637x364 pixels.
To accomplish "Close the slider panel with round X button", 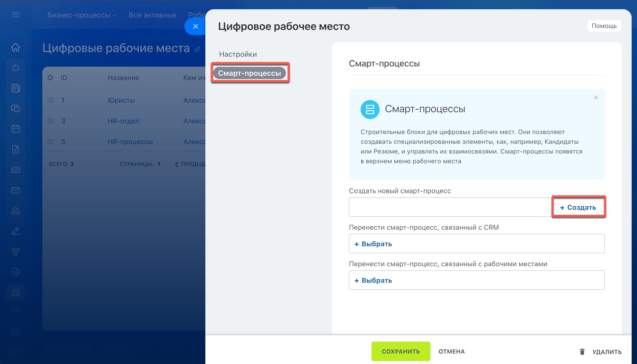I will point(195,26).
